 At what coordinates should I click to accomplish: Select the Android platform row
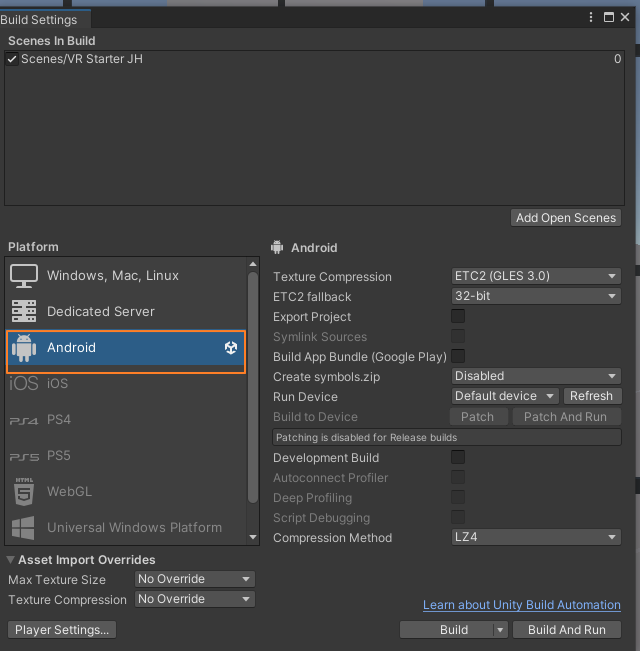tap(126, 348)
